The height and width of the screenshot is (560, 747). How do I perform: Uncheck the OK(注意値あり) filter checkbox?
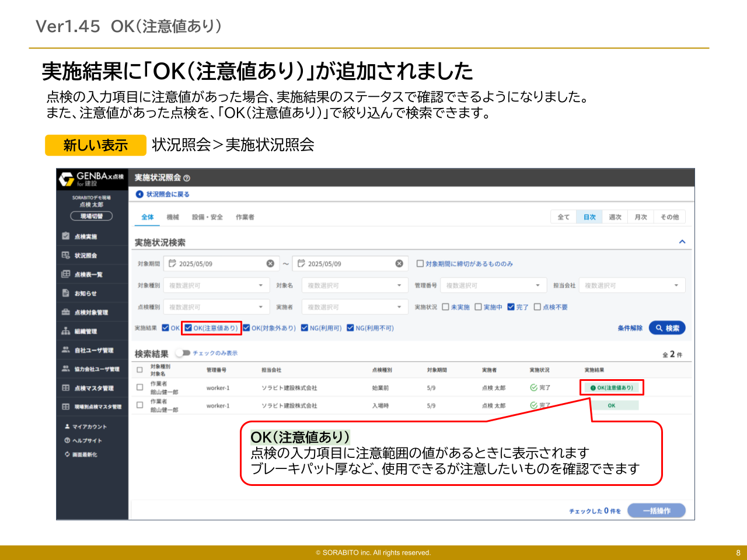click(x=189, y=328)
